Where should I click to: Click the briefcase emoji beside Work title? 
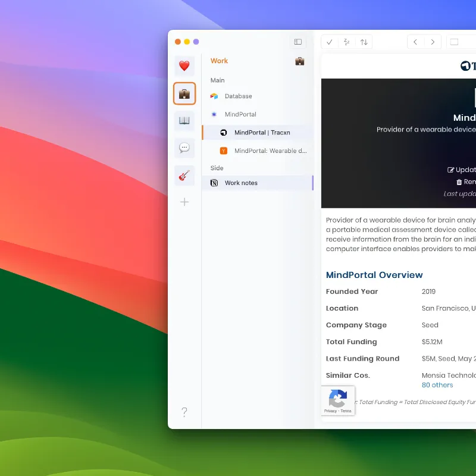click(300, 61)
